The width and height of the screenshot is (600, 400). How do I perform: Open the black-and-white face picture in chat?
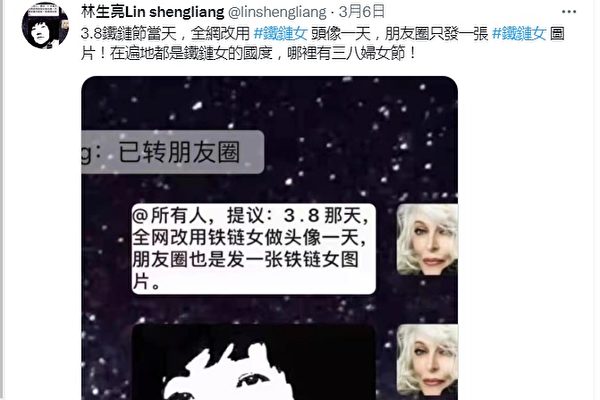click(x=253, y=362)
